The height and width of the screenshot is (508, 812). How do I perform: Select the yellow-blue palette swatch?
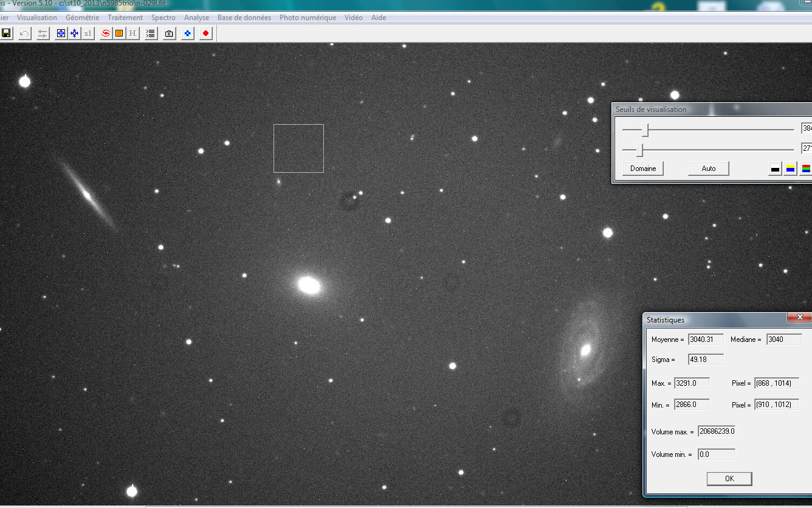790,169
